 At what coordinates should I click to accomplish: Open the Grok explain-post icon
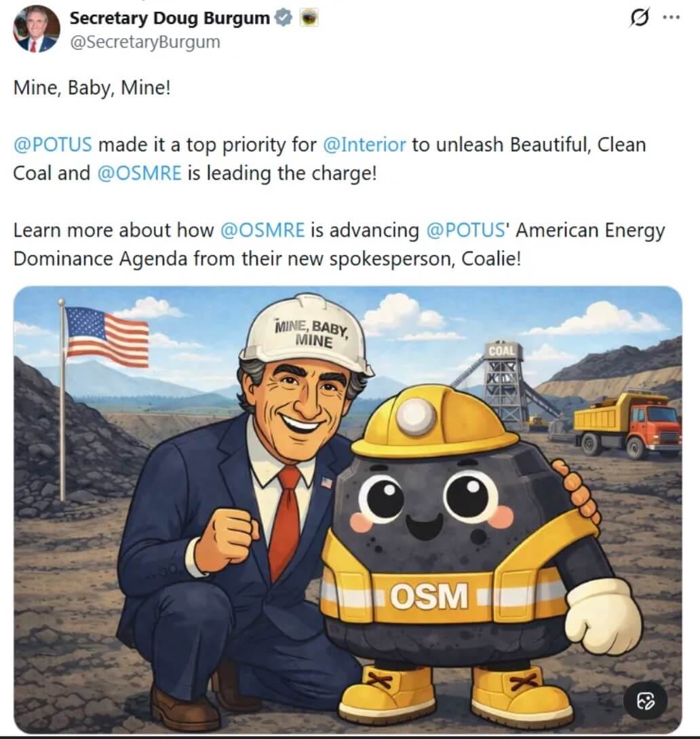(639, 18)
